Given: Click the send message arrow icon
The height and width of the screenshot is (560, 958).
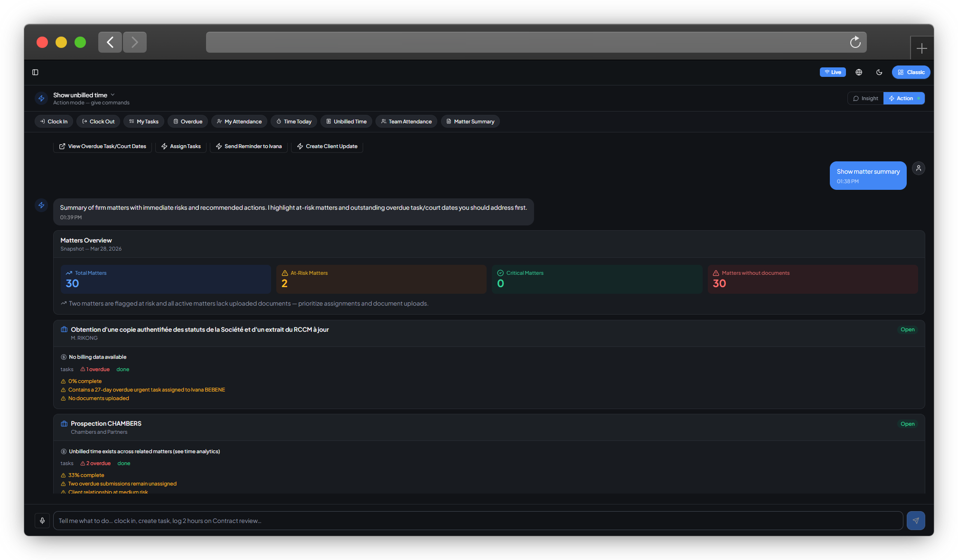Looking at the screenshot, I should coord(915,521).
